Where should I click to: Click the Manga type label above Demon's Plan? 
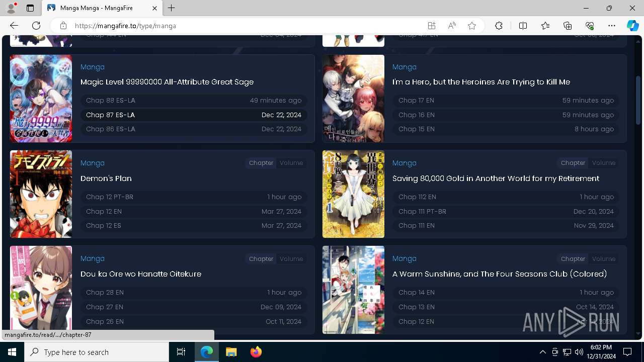[x=93, y=163]
